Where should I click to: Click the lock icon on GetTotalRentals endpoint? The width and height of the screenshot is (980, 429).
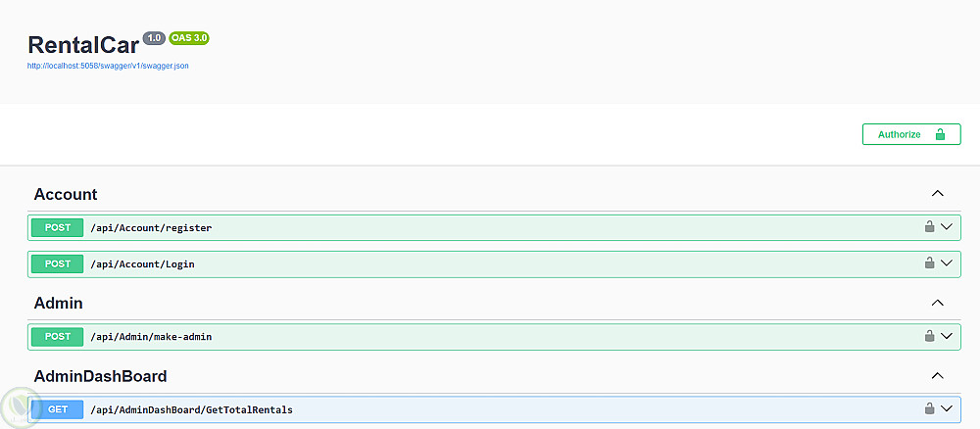929,408
